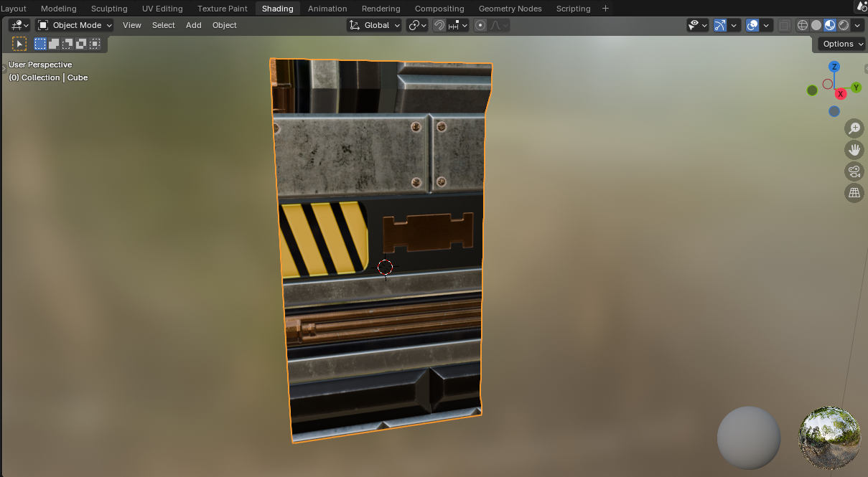
Task: Click the red X axis on gizmo
Action: click(840, 94)
